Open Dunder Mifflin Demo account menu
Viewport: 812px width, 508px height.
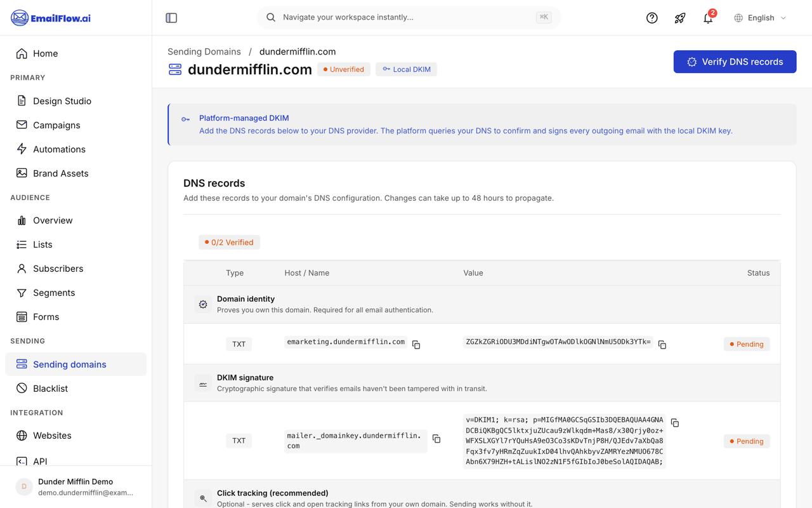75,486
